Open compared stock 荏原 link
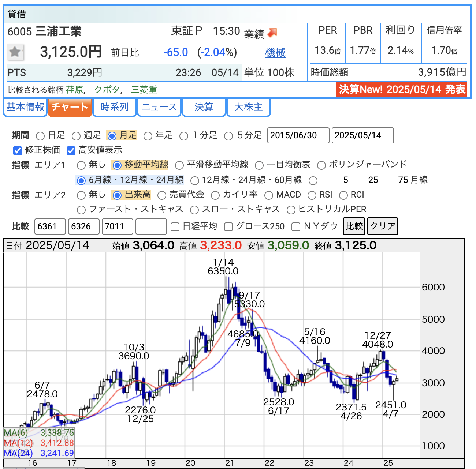This screenshot has width=476, height=469. tap(75, 90)
